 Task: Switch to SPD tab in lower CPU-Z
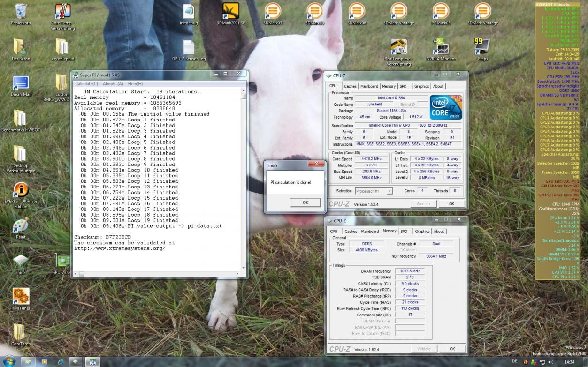point(404,231)
